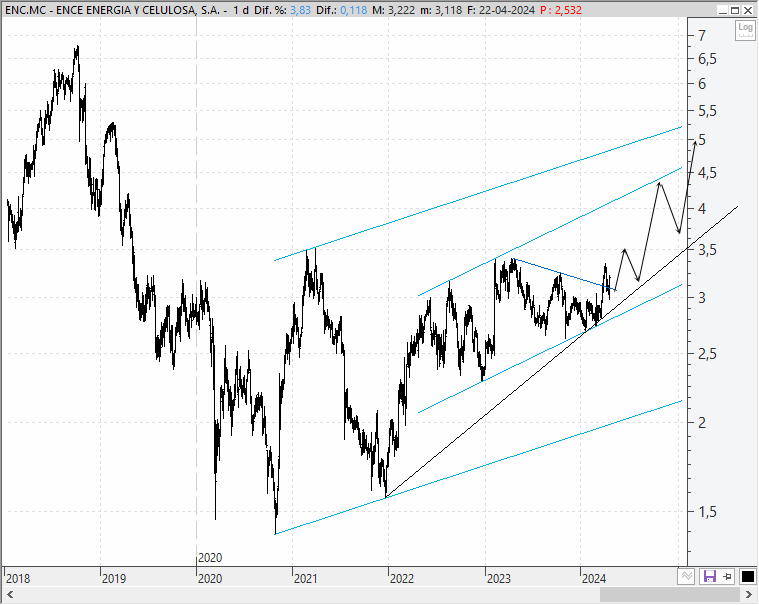
Task: Click the 2022 label on time axis
Action: (402, 578)
